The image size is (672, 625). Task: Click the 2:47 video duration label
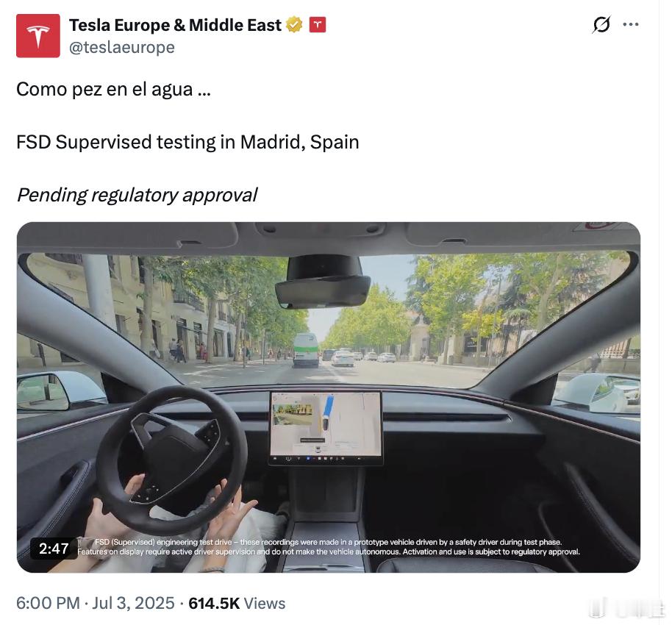click(x=54, y=549)
